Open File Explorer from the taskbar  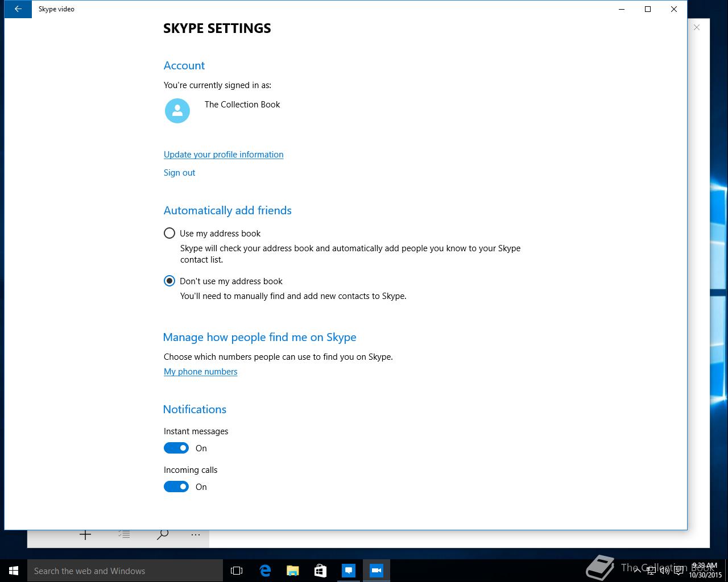293,571
